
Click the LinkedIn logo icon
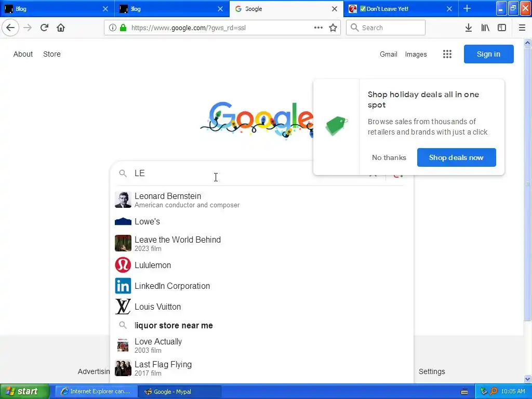pyautogui.click(x=123, y=286)
